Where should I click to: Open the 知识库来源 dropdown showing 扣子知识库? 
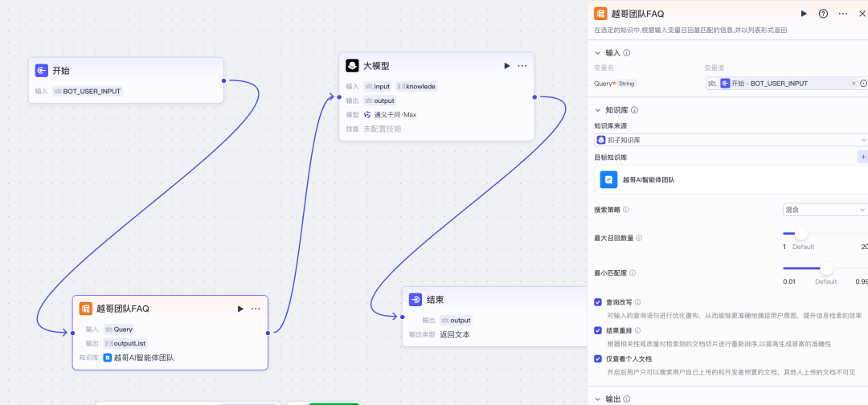[731, 140]
